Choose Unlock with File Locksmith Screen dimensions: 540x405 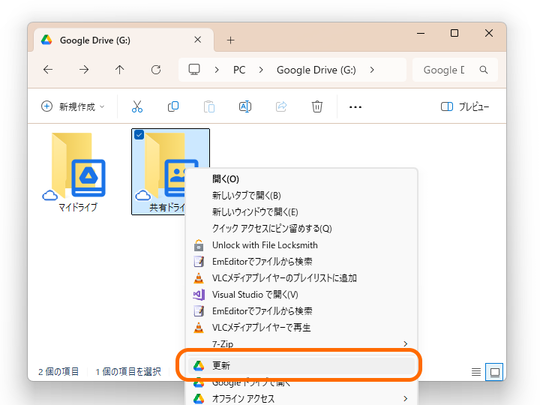click(x=302, y=245)
